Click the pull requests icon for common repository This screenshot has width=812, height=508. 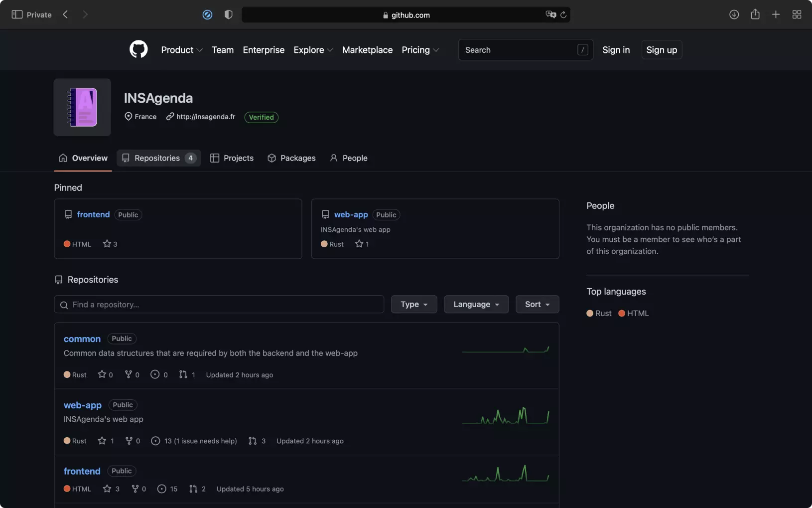click(183, 374)
